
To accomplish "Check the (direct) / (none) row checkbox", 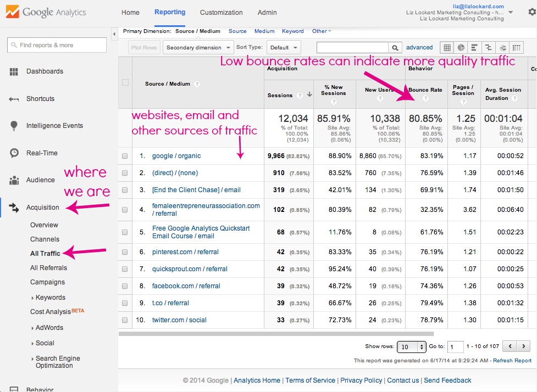I will point(125,173).
